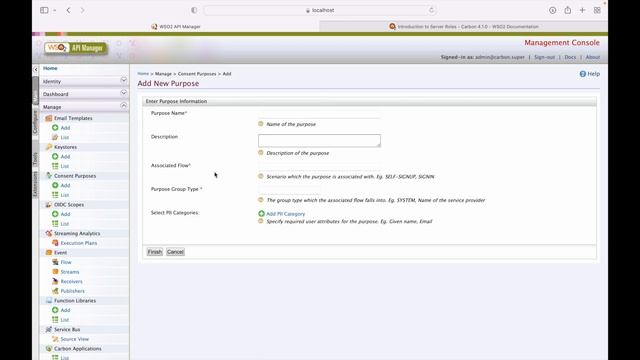Open the Help icon link

coord(582,74)
